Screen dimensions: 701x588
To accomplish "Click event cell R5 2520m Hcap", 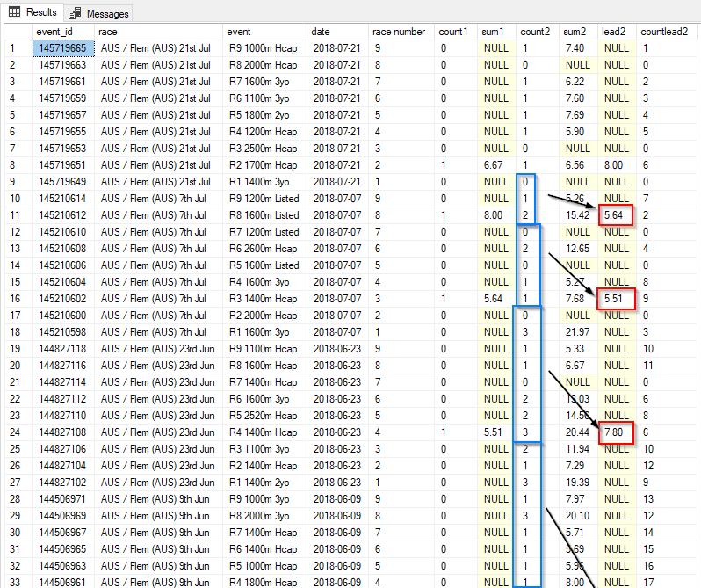I will pyautogui.click(x=264, y=416).
